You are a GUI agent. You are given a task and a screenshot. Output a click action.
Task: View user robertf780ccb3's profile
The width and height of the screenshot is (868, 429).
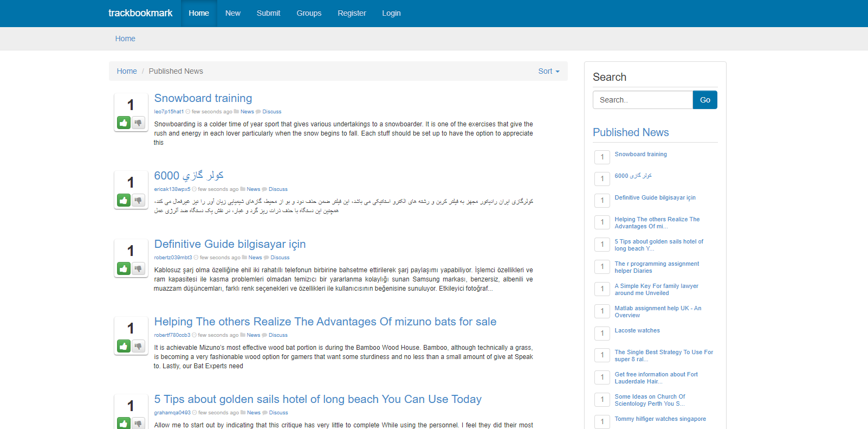coord(172,335)
